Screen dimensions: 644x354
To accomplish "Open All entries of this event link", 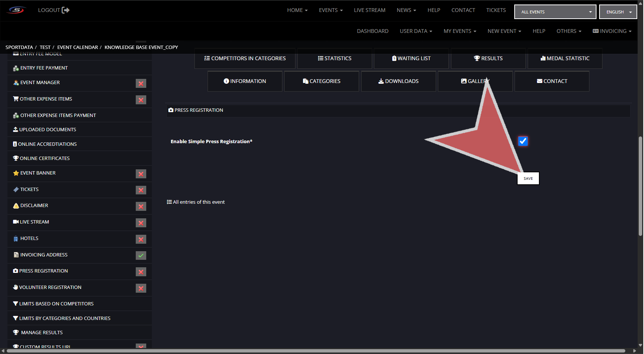I will click(199, 202).
